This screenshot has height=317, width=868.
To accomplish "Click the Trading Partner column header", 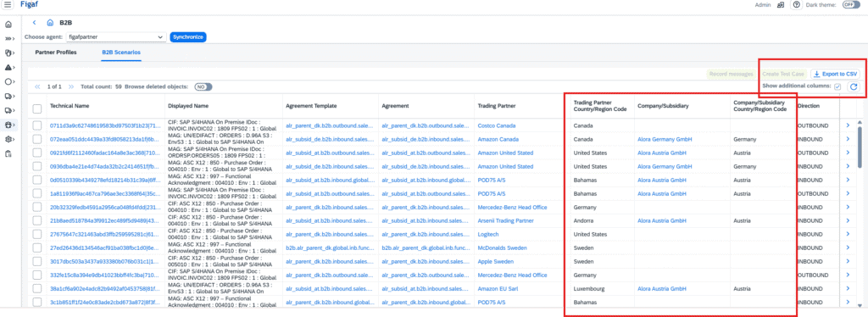I will coord(496,105).
